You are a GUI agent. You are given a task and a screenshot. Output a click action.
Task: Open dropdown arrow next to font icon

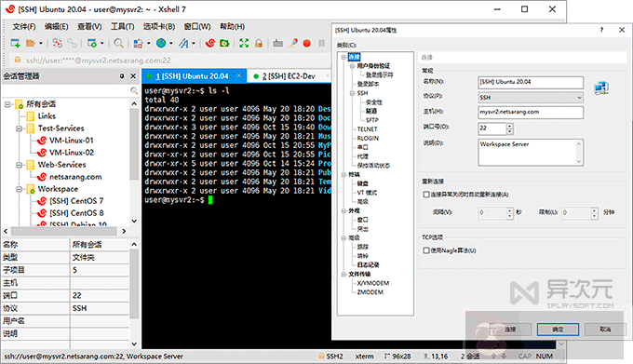(x=194, y=43)
